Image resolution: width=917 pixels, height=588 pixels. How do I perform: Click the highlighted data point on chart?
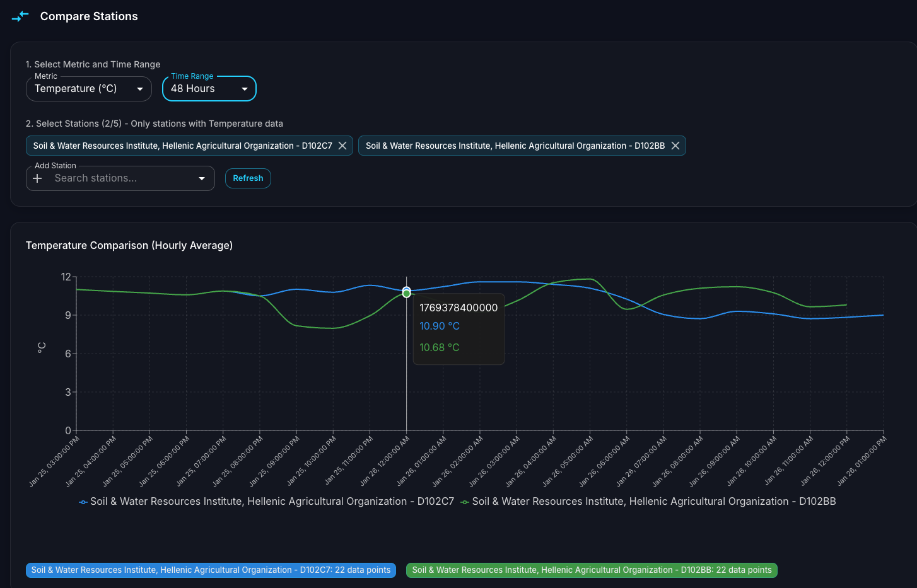click(x=406, y=292)
